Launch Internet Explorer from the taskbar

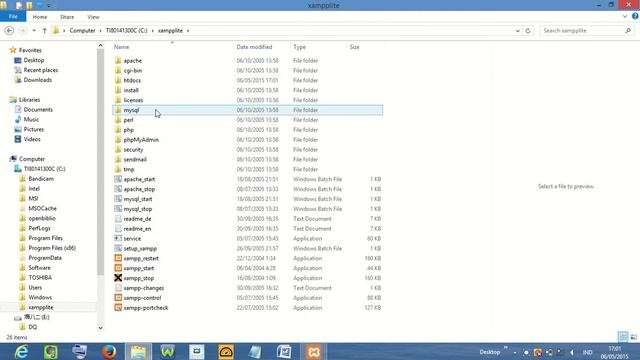click(x=21, y=351)
